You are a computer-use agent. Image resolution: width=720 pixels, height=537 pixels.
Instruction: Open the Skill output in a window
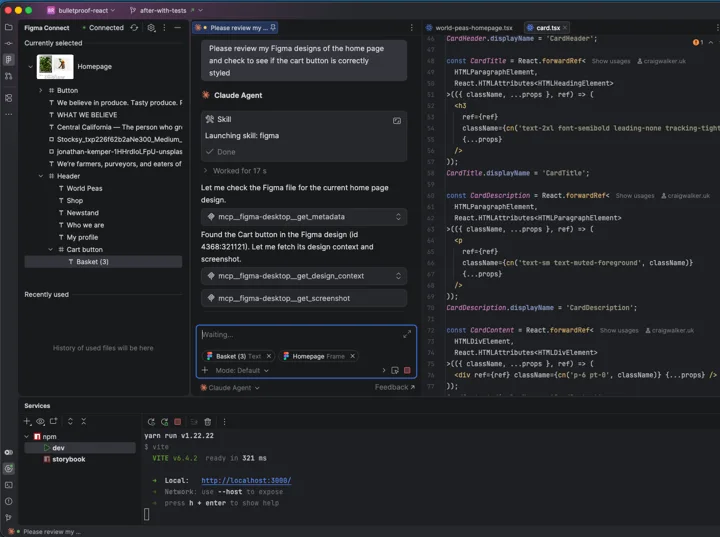tap(397, 121)
